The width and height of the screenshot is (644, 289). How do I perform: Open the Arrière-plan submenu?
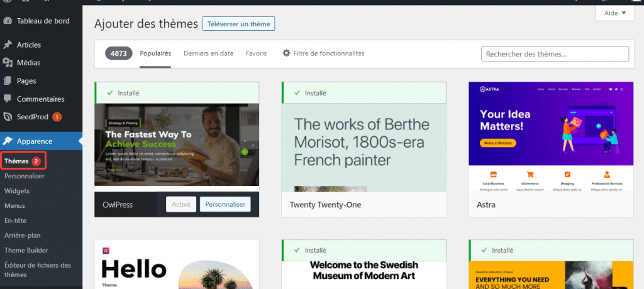(x=22, y=235)
